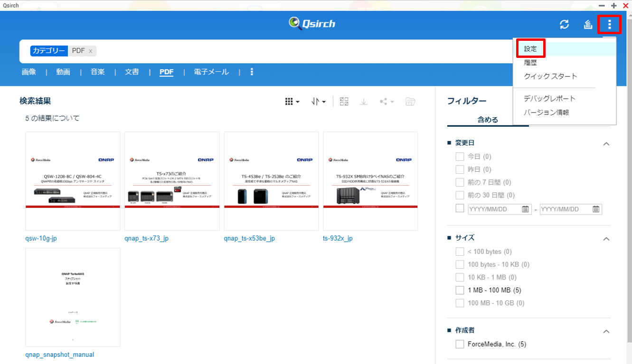Check the 1 MB - 100 MB filter
The image size is (632, 364).
click(x=460, y=290)
